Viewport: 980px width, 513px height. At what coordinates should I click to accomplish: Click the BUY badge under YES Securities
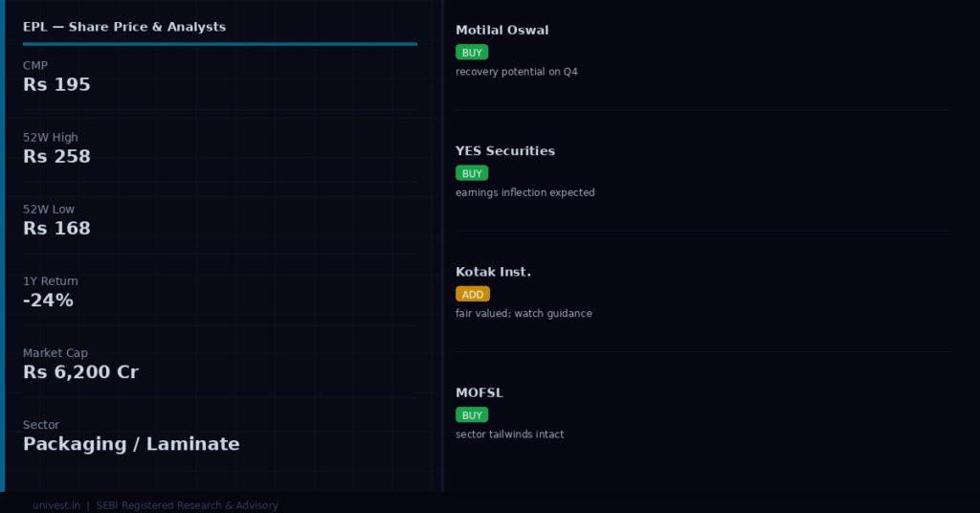(x=472, y=173)
